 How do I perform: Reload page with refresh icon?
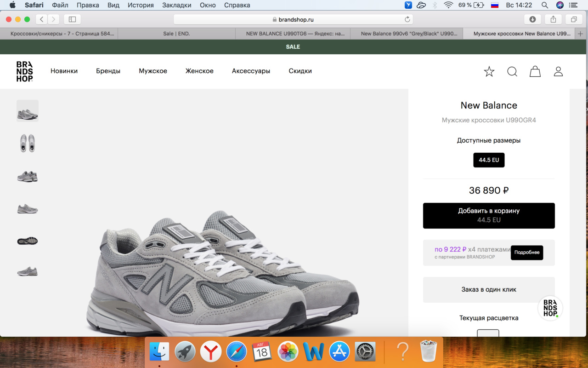point(407,19)
